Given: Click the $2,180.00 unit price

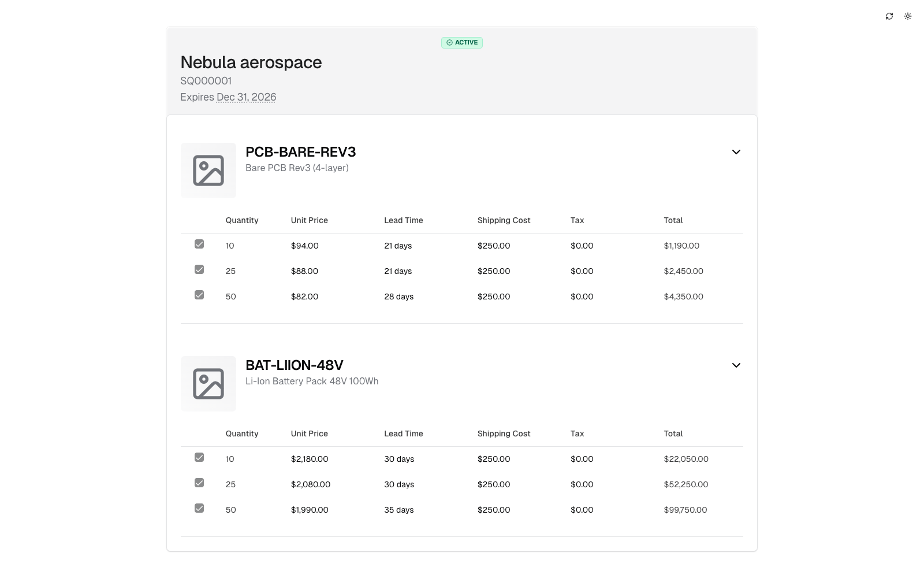Looking at the screenshot, I should [x=310, y=459].
